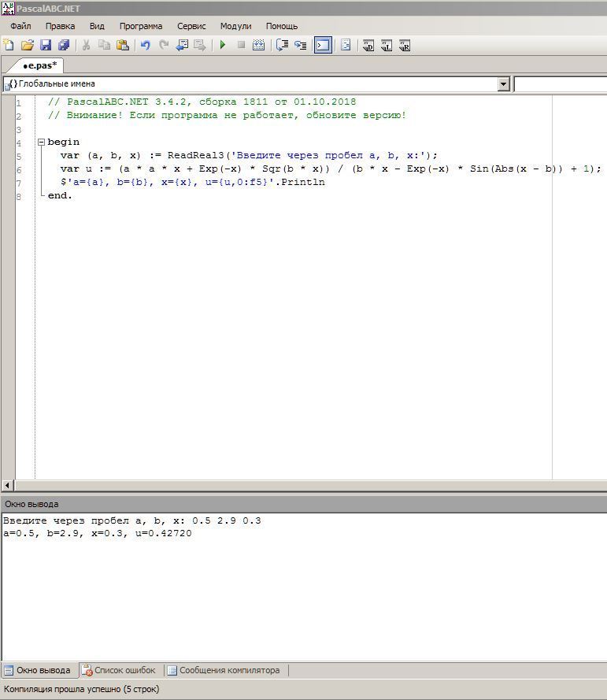Toggle the output window console icon
Image resolution: width=607 pixels, height=700 pixels.
pos(323,45)
